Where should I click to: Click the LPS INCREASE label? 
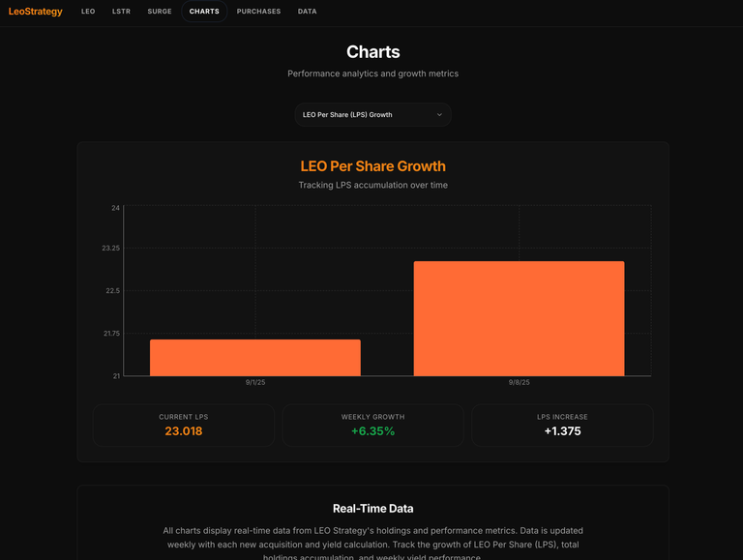562,417
